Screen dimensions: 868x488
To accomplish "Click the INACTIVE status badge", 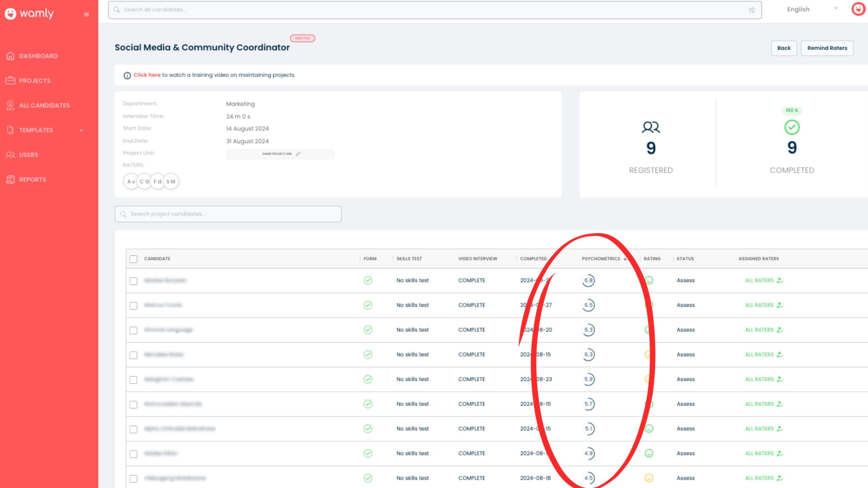I will coord(302,38).
